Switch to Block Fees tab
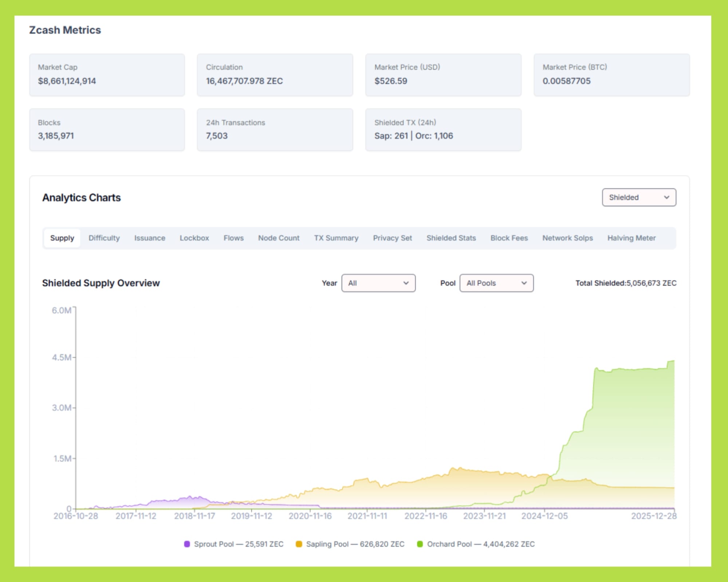This screenshot has width=728, height=582. (509, 238)
